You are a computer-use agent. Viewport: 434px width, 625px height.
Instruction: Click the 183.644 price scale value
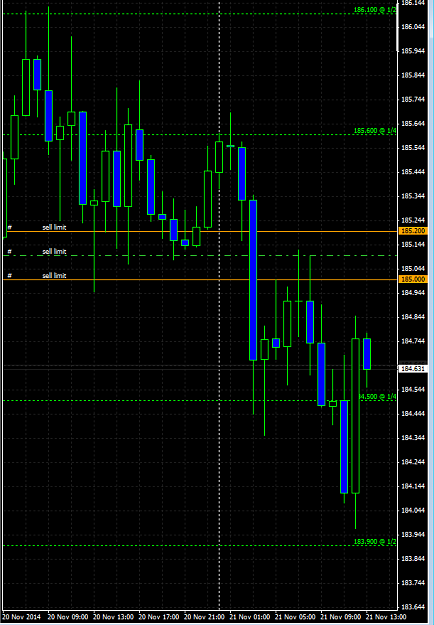pyautogui.click(x=412, y=607)
